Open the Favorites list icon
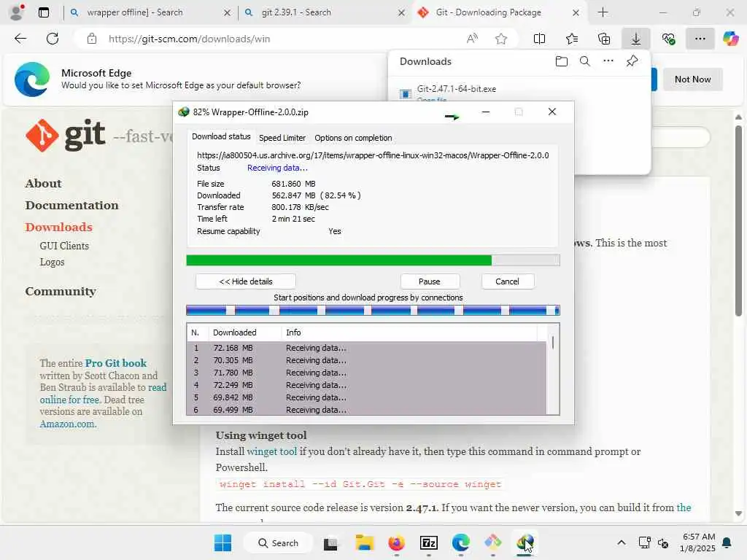The width and height of the screenshot is (747, 560). (x=572, y=39)
